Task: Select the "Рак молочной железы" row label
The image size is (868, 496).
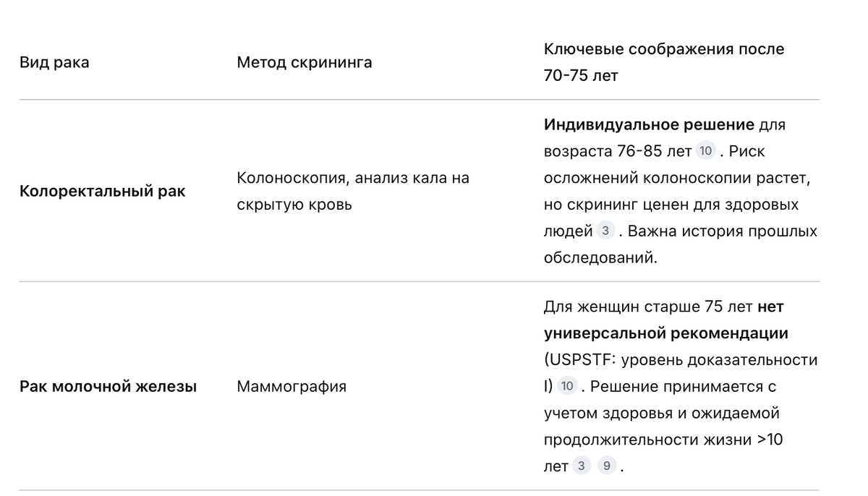Action: (x=109, y=386)
